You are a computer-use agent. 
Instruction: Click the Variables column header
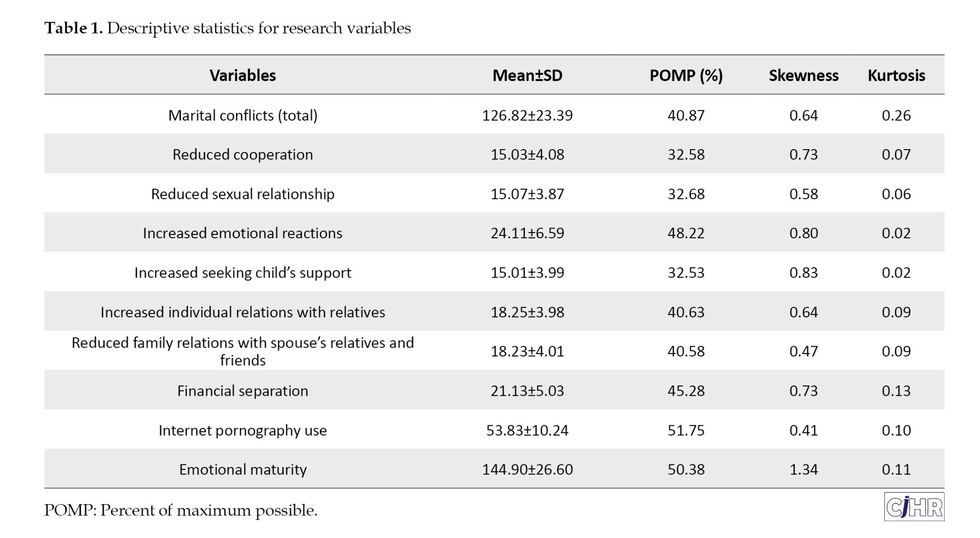click(x=243, y=76)
